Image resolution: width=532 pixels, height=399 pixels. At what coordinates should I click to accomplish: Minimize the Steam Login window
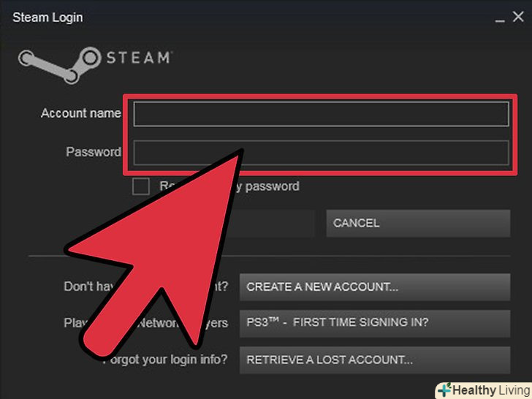click(500, 20)
